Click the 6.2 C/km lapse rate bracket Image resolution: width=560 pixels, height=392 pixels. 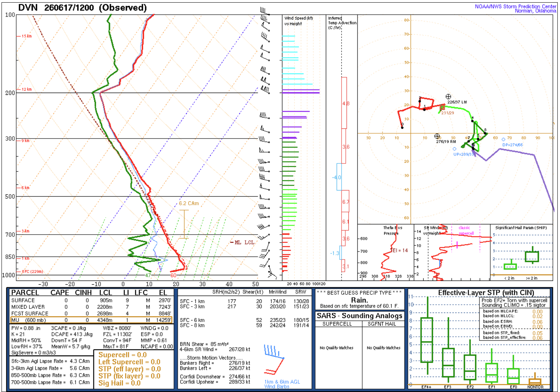(184, 224)
